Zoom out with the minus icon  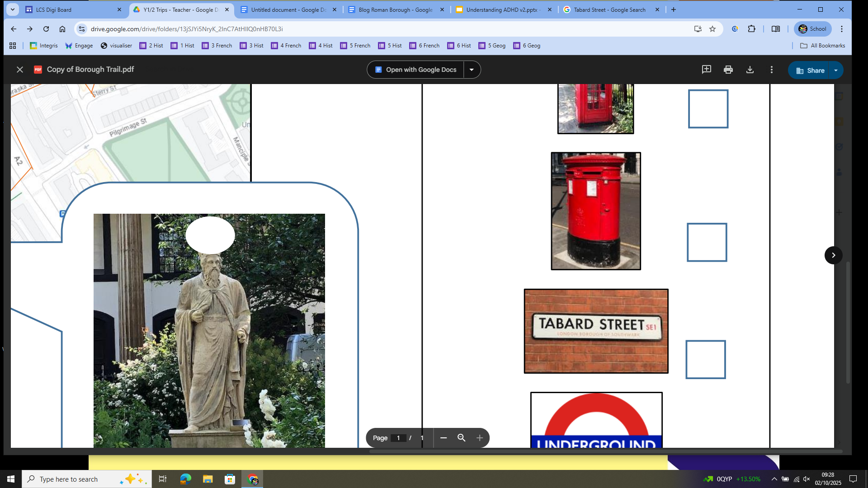(443, 438)
